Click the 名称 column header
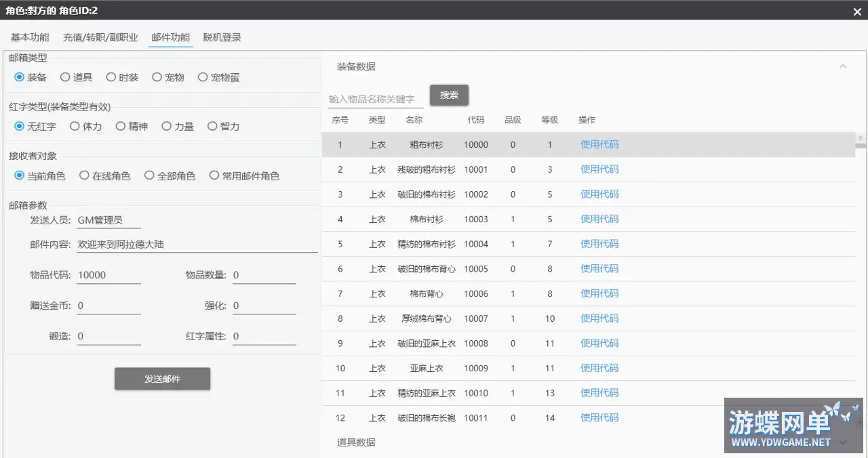Viewport: 868px width, 458px height. [x=414, y=120]
